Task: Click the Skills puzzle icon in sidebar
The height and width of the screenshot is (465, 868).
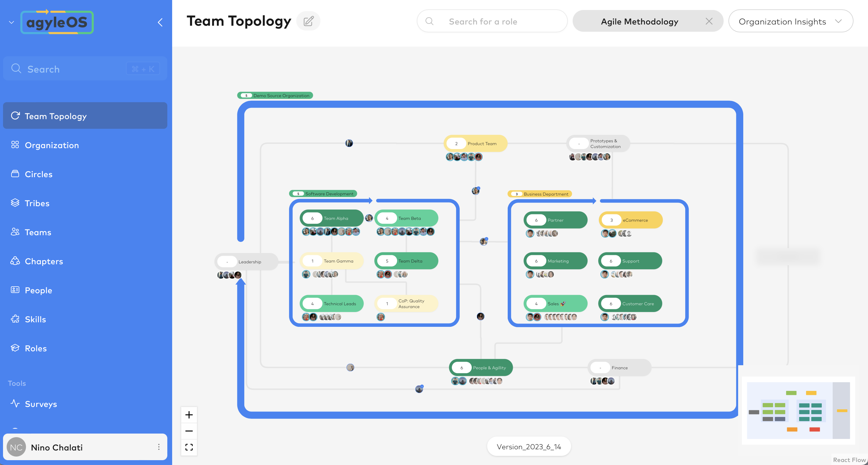Action: point(15,319)
